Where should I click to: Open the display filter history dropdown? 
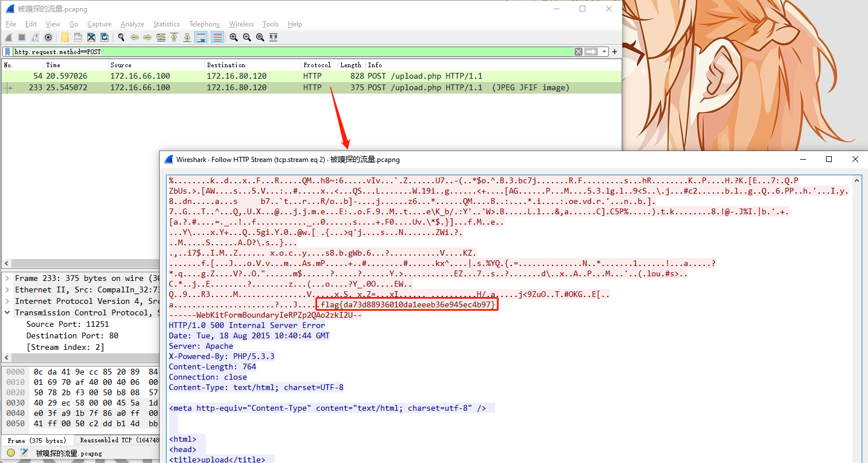click(603, 51)
